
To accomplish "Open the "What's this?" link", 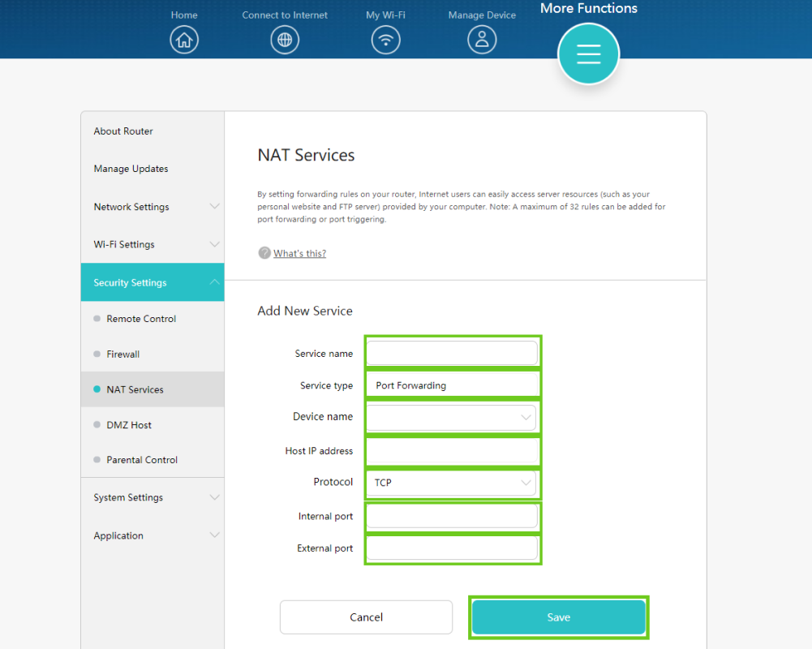I will pos(299,254).
